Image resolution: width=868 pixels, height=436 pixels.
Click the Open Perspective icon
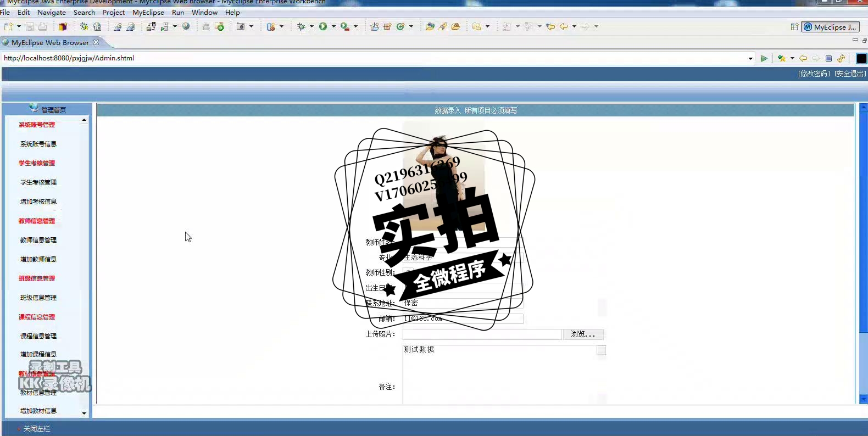794,27
